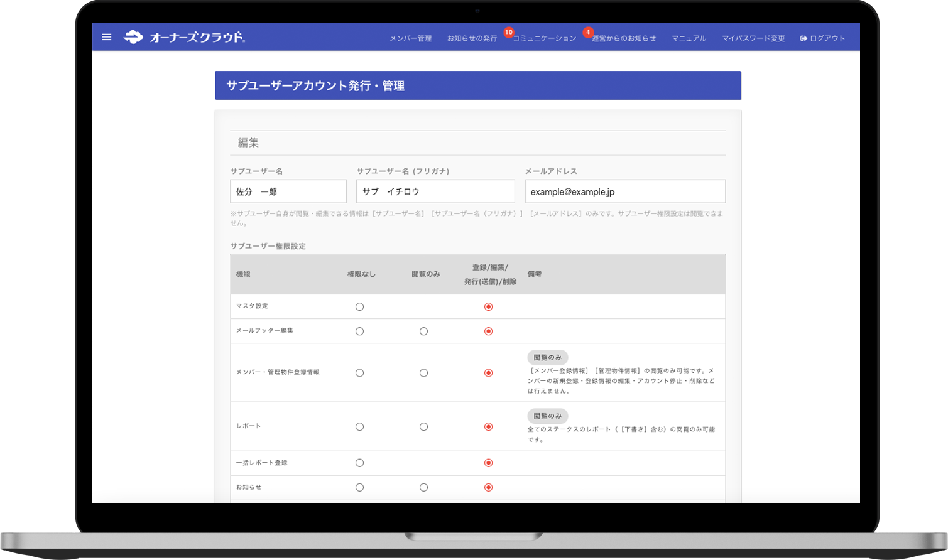Set お知らせ permission to 権限なし
Image resolution: width=948 pixels, height=560 pixels.
[359, 487]
